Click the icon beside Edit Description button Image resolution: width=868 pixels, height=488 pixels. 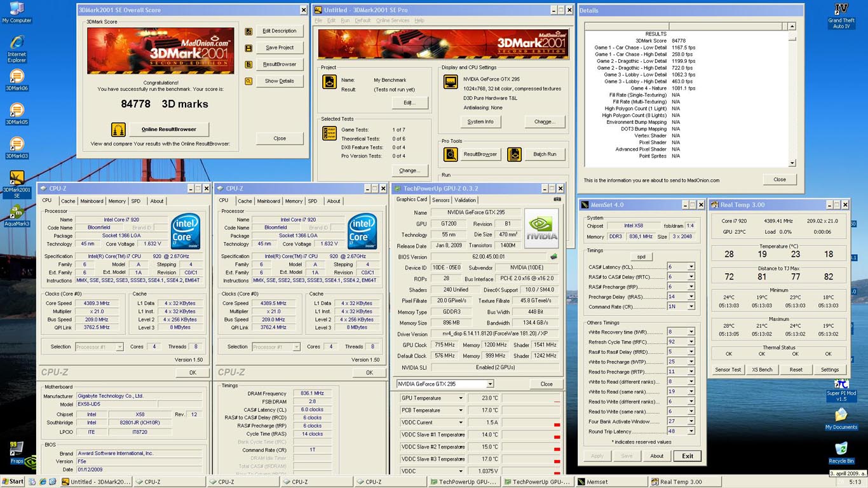tap(248, 31)
